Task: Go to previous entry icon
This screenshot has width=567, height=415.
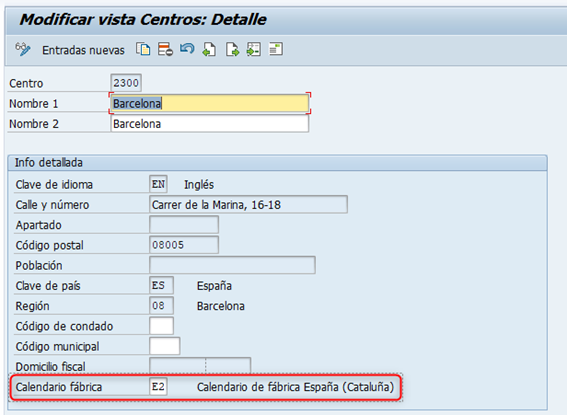Action: point(209,49)
